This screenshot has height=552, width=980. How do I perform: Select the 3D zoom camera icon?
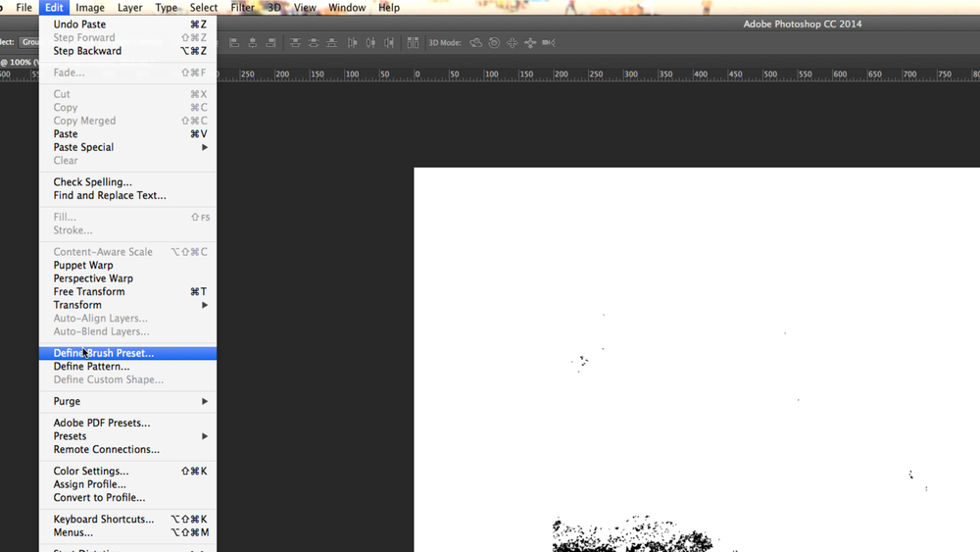point(548,42)
